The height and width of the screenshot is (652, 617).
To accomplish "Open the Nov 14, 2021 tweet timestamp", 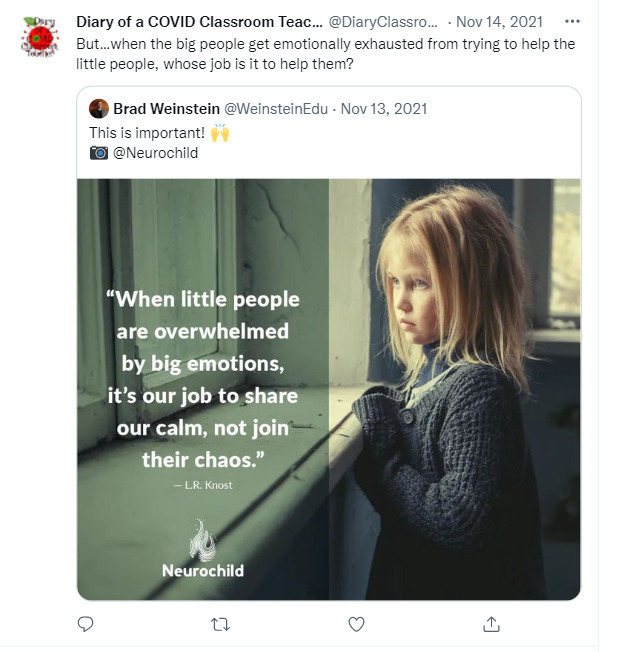I will click(x=501, y=21).
